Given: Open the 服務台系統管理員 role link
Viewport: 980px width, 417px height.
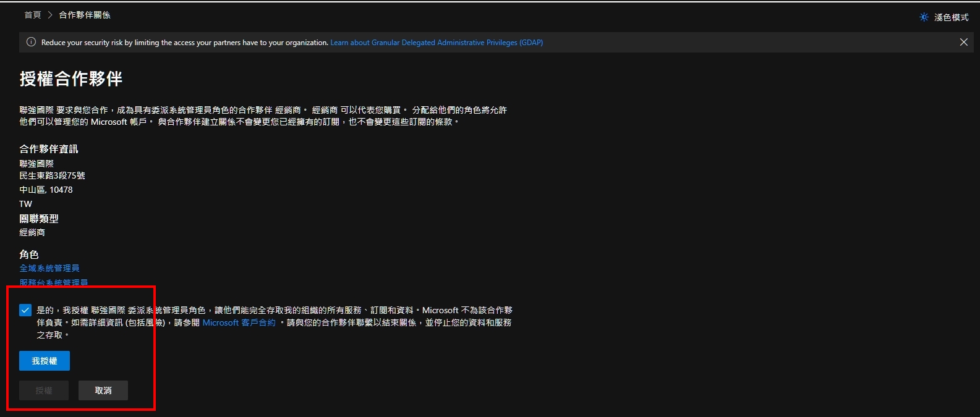Looking at the screenshot, I should tap(54, 282).
